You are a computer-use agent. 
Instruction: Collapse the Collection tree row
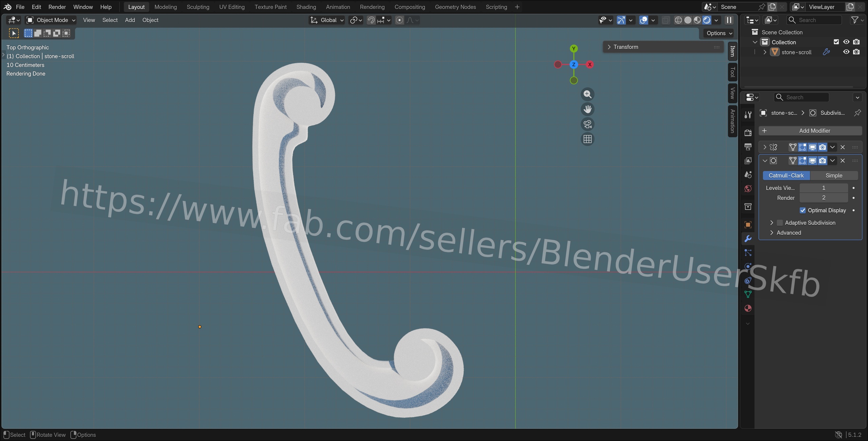tap(755, 42)
